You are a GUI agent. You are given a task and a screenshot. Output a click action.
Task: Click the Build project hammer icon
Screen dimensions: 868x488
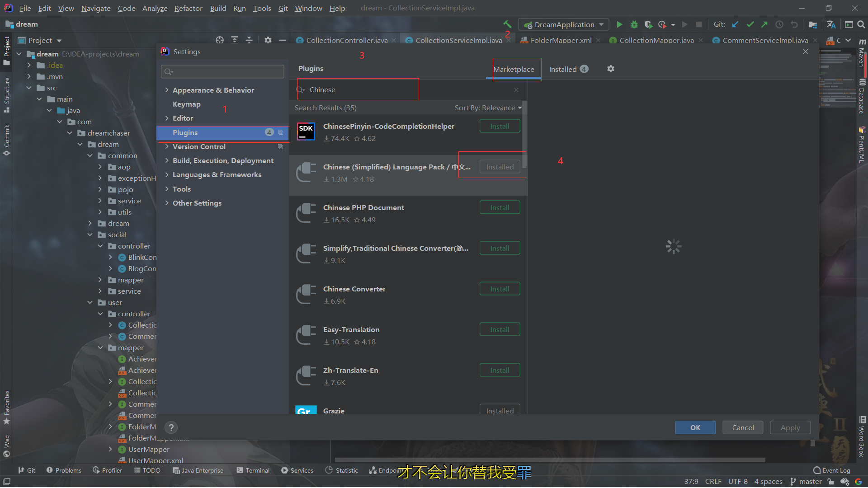click(x=507, y=24)
